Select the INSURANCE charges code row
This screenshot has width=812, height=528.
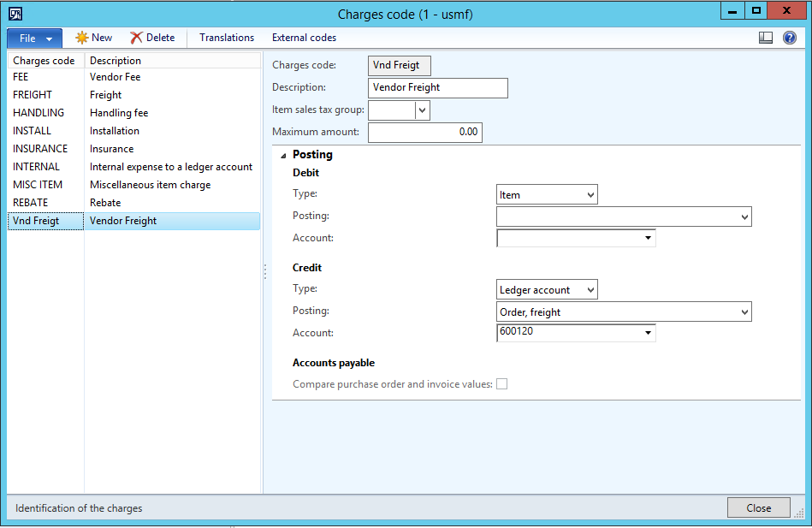pos(40,149)
